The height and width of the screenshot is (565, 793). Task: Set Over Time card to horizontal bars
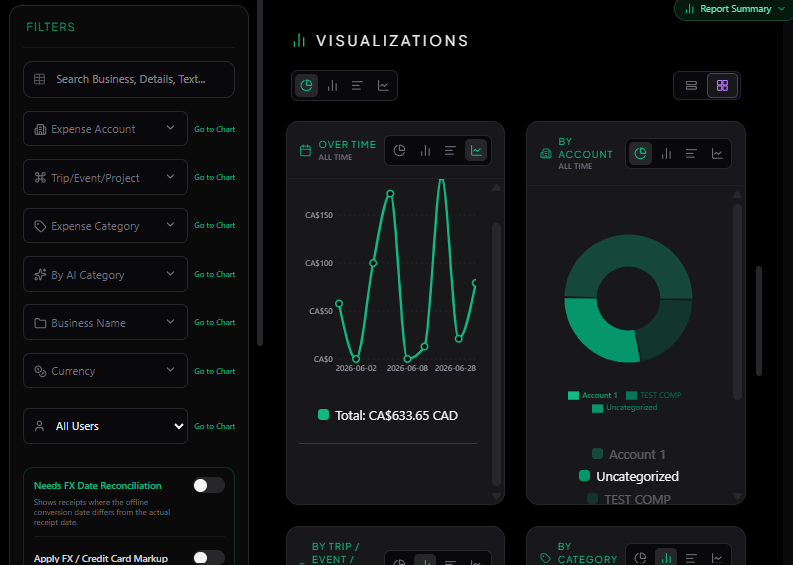(450, 150)
